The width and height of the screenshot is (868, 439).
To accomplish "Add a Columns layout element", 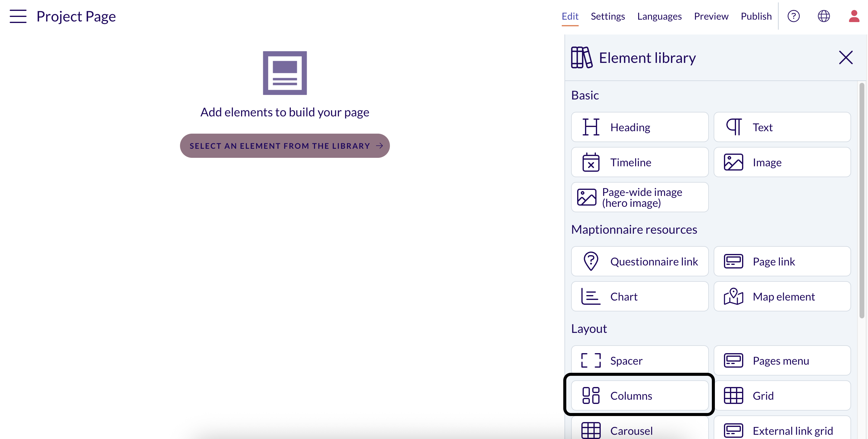I will [x=640, y=396].
